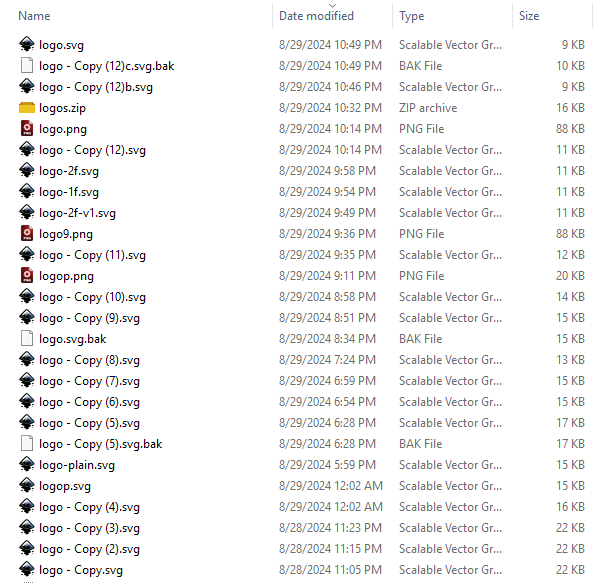The height and width of the screenshot is (583, 600).
Task: Select the yellow ZIP folder icon of logos.zip
Action: point(27,107)
